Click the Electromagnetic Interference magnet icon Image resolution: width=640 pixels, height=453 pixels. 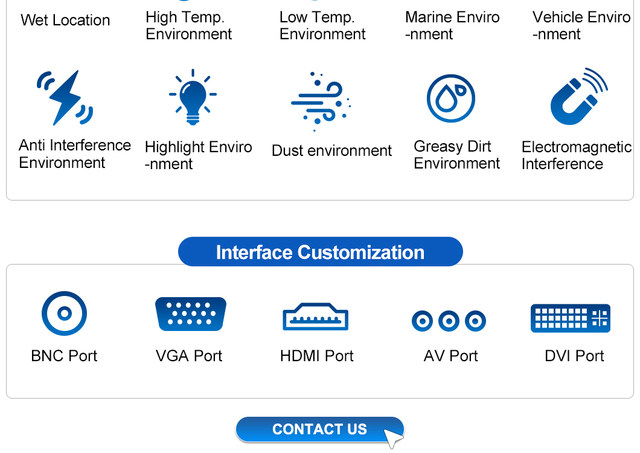pyautogui.click(x=579, y=96)
